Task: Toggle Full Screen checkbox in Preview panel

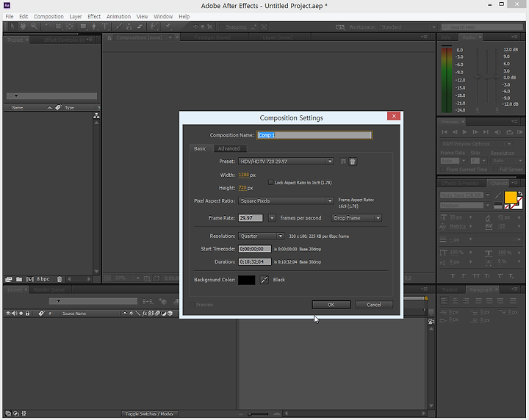Action: pos(495,170)
